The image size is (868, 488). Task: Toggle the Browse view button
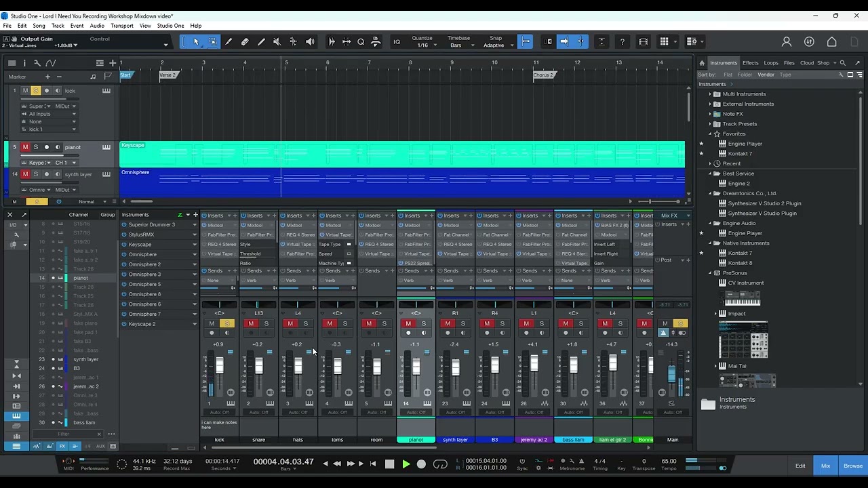coord(853,466)
